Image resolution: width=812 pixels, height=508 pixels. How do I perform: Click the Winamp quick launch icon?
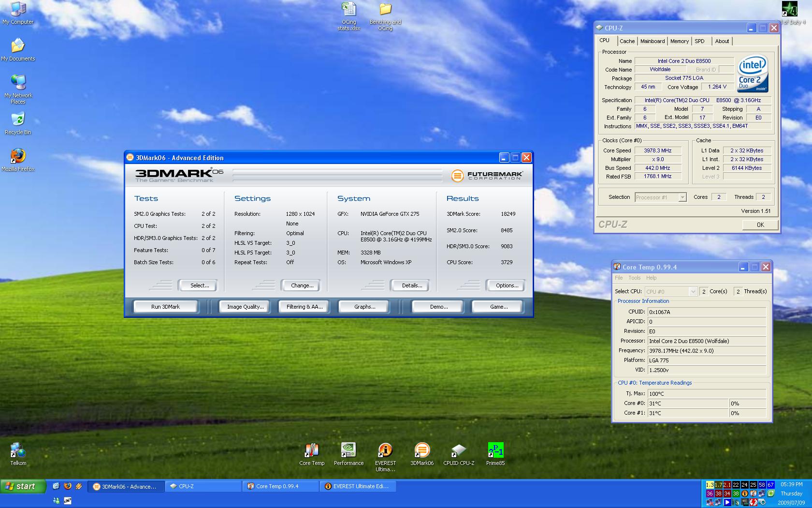(79, 486)
